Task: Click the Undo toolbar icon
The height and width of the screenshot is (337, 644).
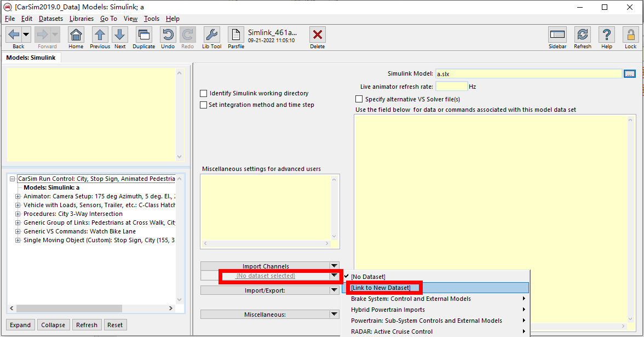Action: pos(168,35)
